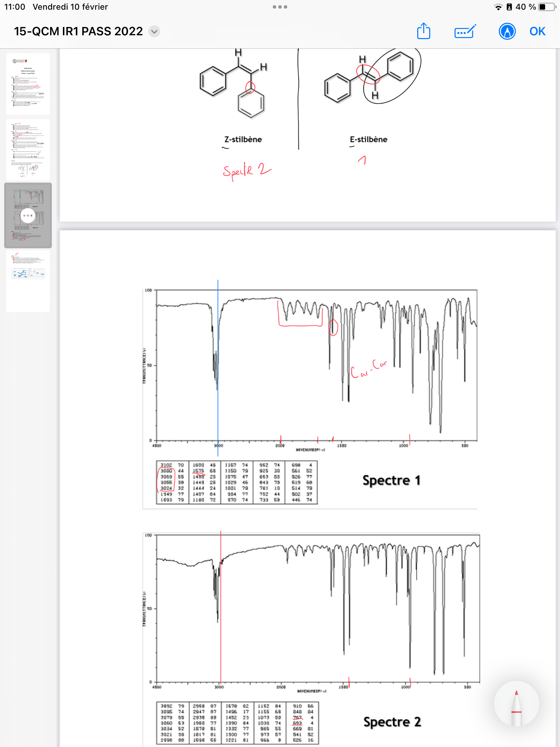The width and height of the screenshot is (560, 747).
Task: Toggle the Markup pen icon
Action: tap(507, 31)
